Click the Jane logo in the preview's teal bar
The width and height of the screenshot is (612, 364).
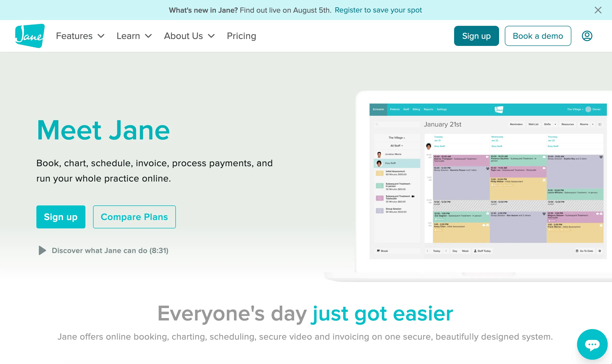tap(499, 109)
